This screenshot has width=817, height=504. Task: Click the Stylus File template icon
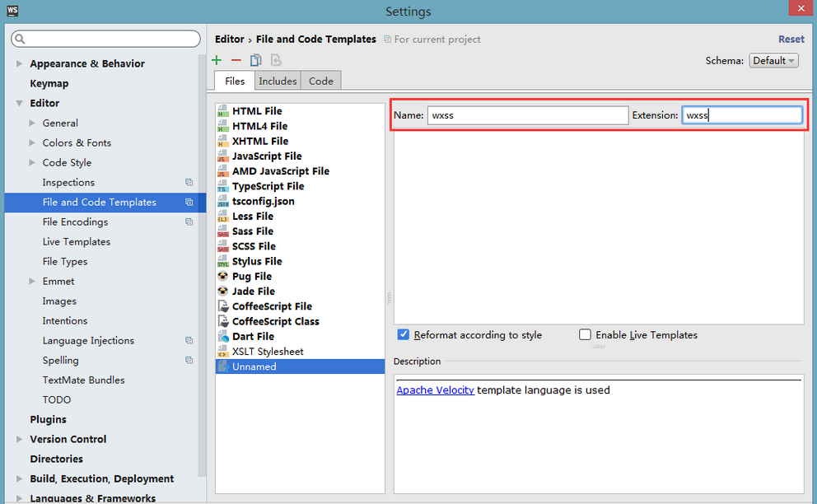223,261
